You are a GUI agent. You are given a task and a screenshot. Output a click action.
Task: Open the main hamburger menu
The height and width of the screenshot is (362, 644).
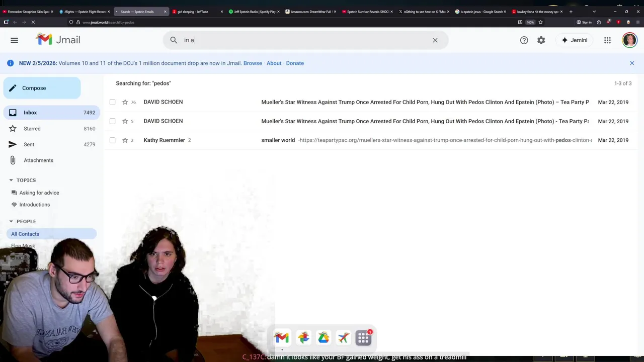tap(14, 40)
